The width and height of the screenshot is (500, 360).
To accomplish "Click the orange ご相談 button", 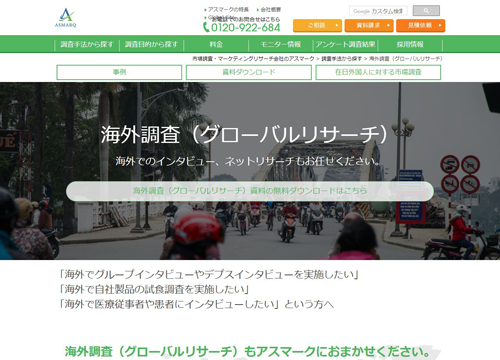I will coord(317,25).
